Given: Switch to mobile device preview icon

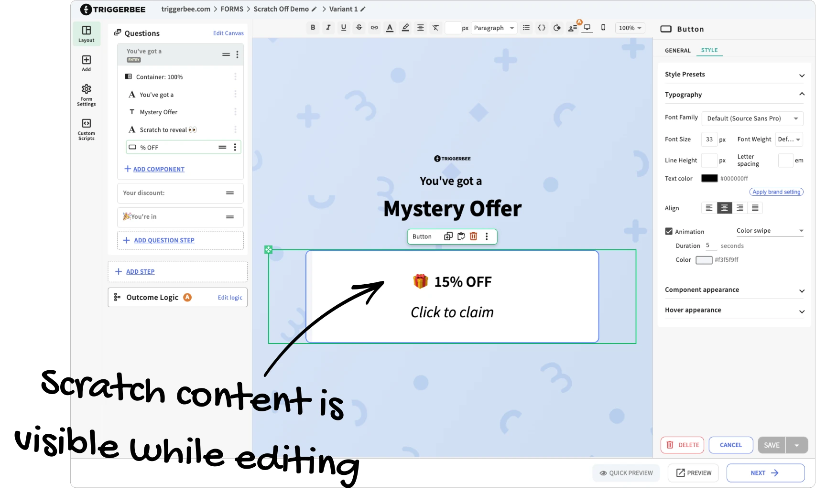Looking at the screenshot, I should pyautogui.click(x=603, y=28).
